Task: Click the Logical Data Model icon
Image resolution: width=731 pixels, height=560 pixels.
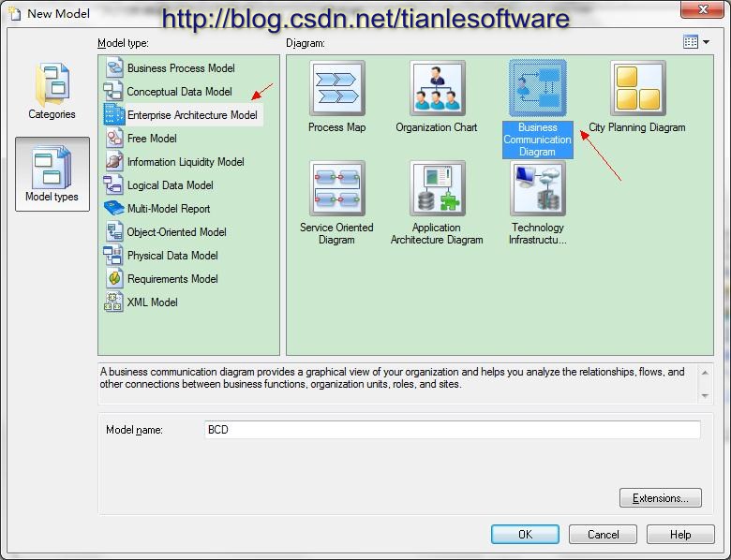Action: tap(113, 184)
